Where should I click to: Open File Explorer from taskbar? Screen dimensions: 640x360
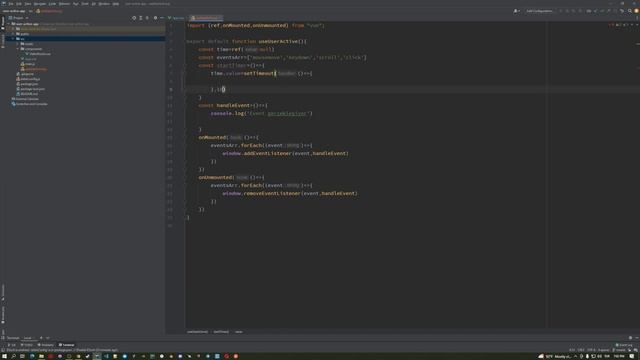pos(41,356)
